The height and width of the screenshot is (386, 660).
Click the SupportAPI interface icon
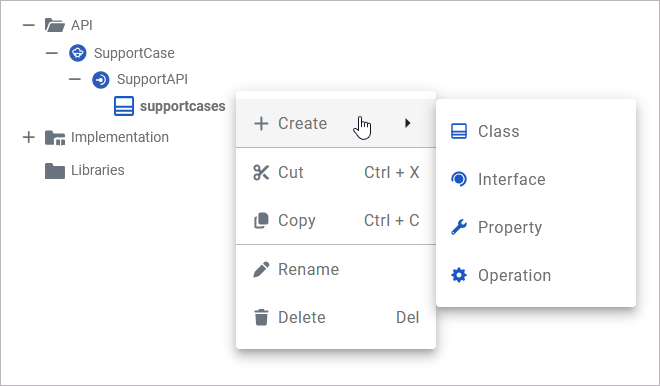coord(101,80)
